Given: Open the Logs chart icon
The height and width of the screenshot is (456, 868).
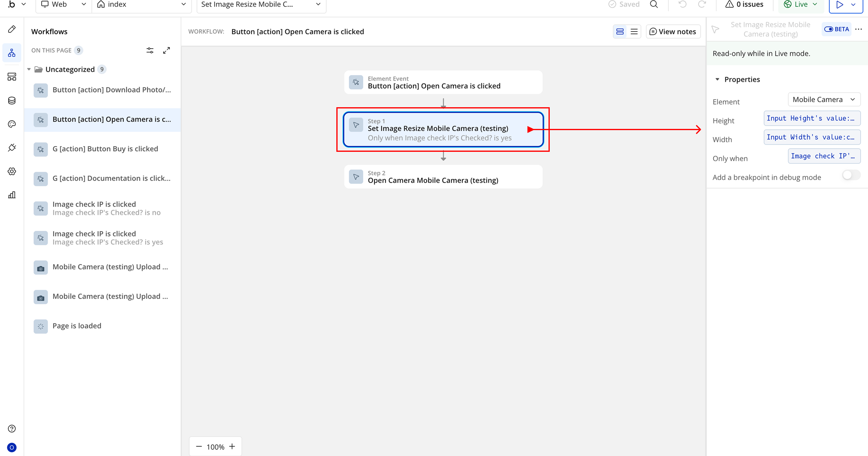Looking at the screenshot, I should point(12,195).
